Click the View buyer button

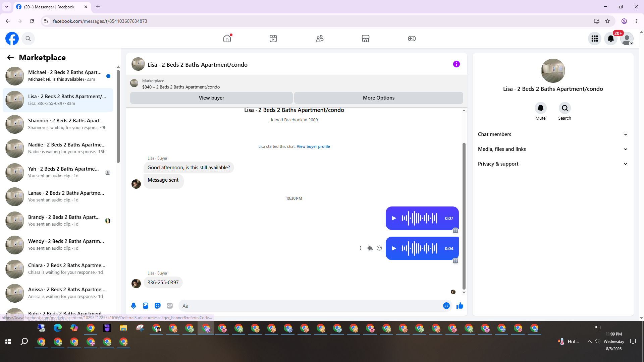(x=211, y=98)
